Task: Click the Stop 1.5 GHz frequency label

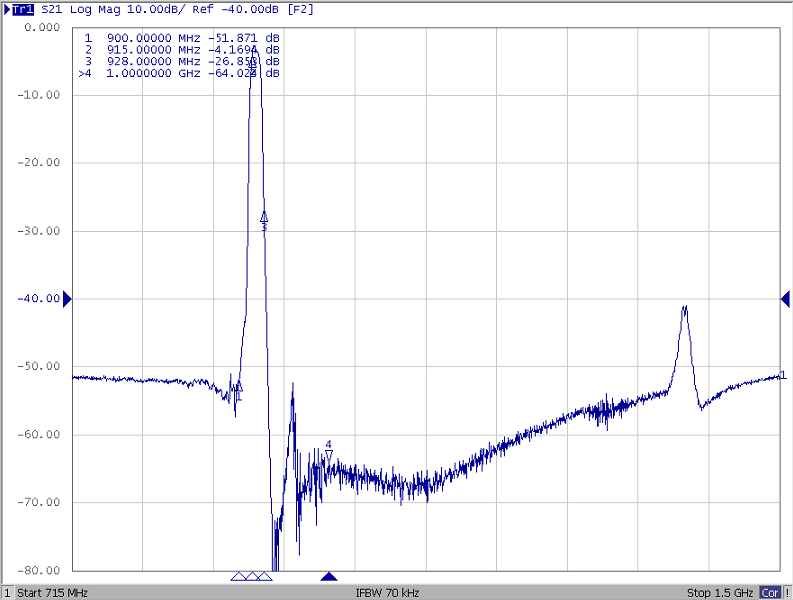Action: (719, 593)
